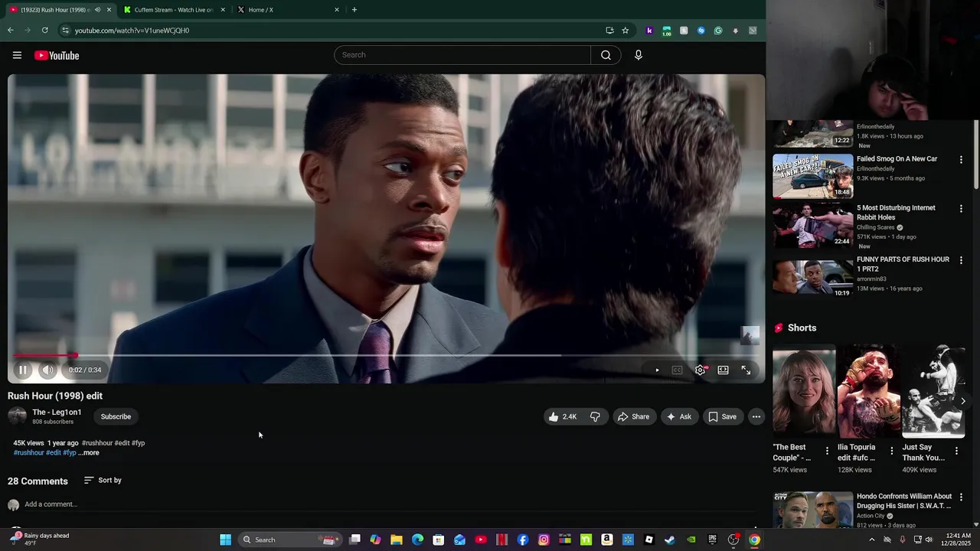Open options for Just Say Thank You short

click(x=956, y=452)
